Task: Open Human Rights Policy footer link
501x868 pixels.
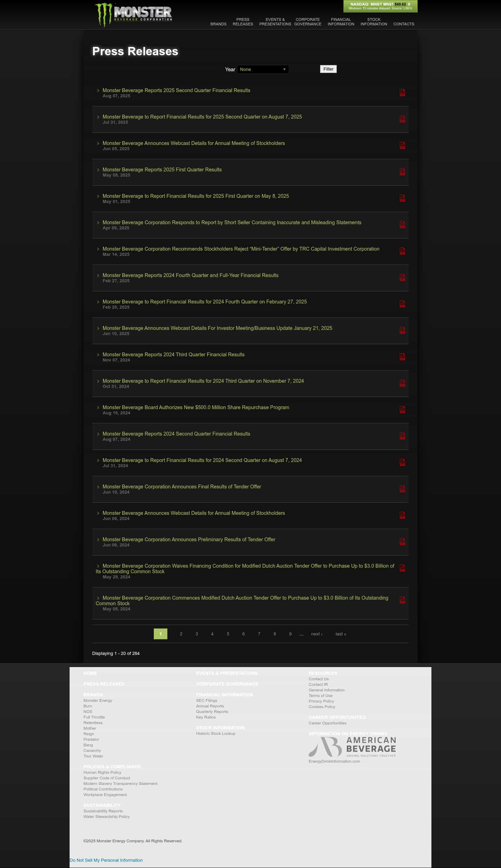Action: coord(102,772)
